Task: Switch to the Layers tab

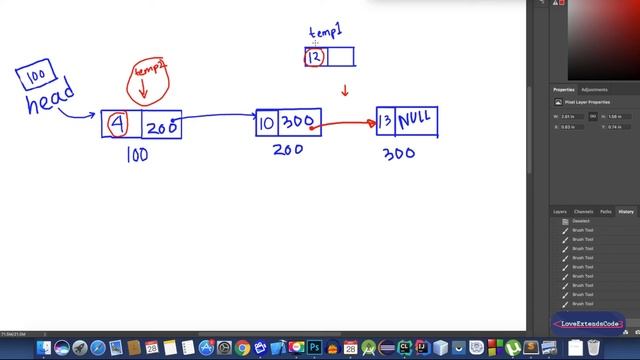Action: [x=560, y=212]
